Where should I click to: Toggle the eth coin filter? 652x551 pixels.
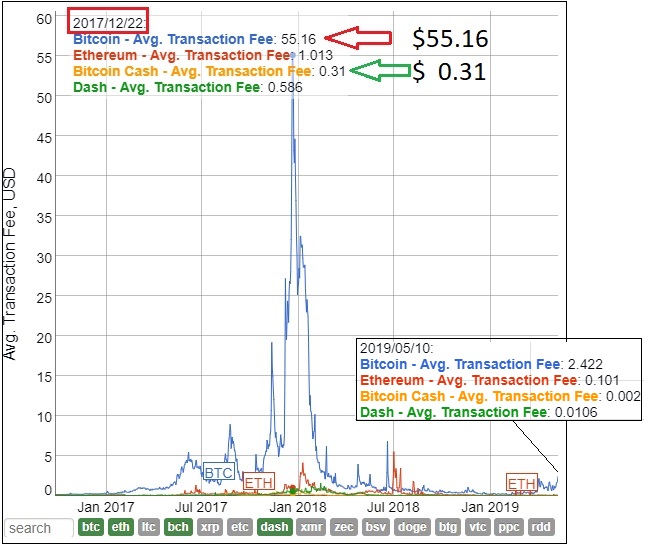[x=121, y=527]
